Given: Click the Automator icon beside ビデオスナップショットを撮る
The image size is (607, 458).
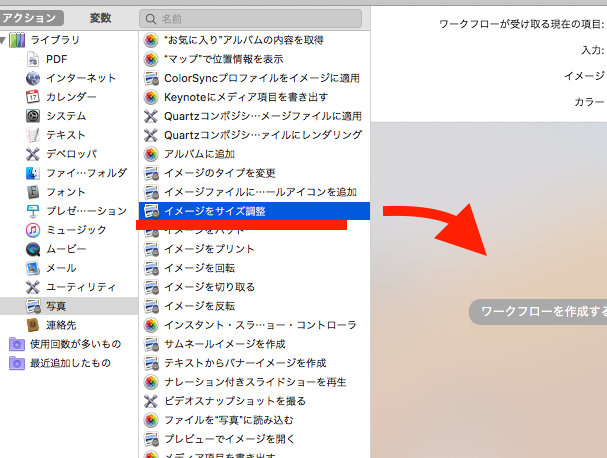Looking at the screenshot, I should click(x=151, y=401).
